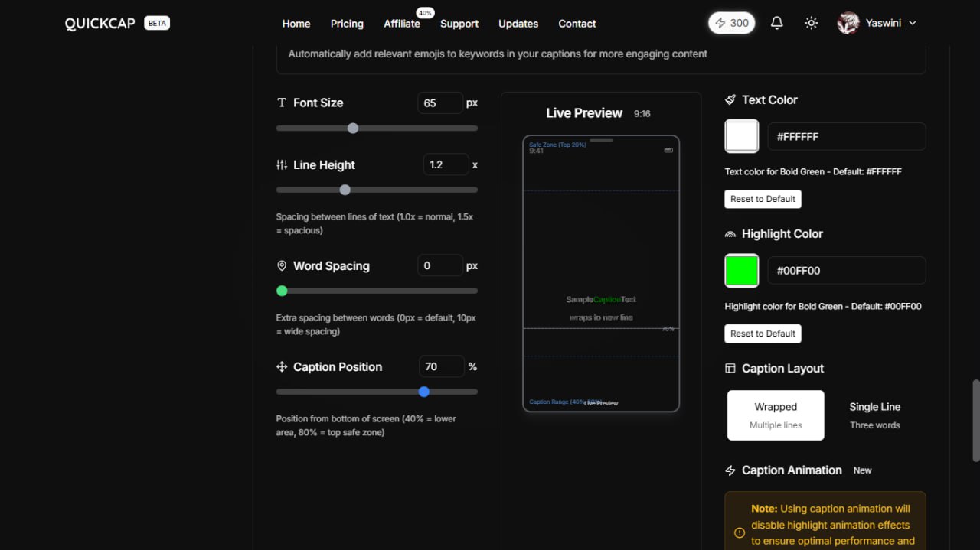The image size is (980, 550).
Task: Click the Text Color paint icon
Action: pos(730,100)
